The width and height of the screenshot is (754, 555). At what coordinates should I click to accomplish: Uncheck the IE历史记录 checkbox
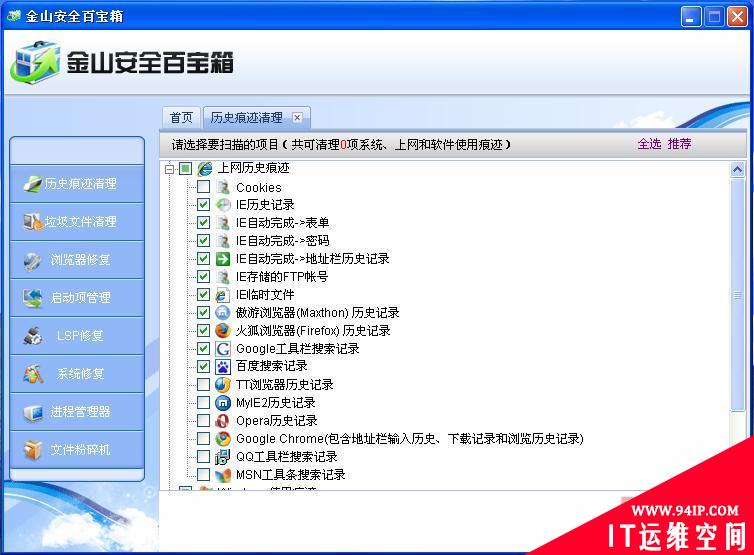(x=203, y=204)
